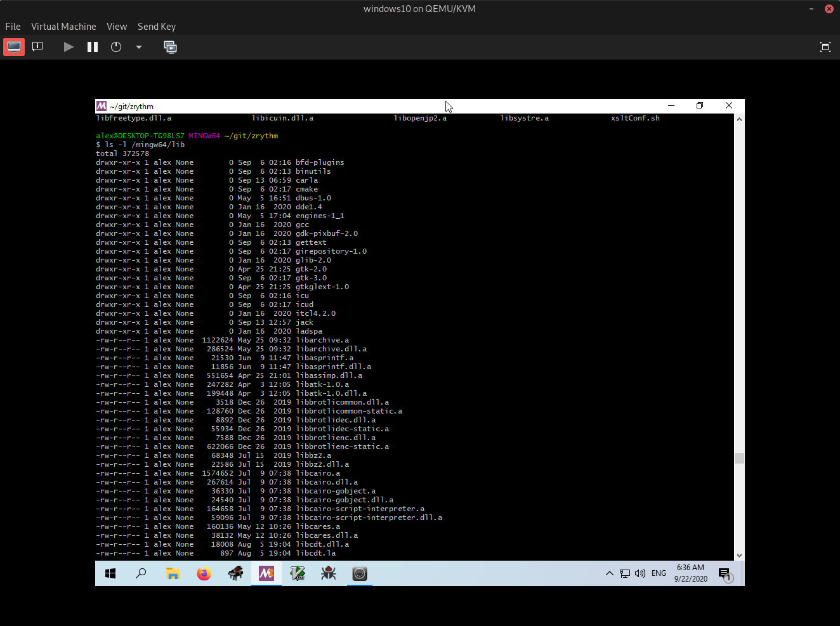The width and height of the screenshot is (840, 626).
Task: Click the libbz2.dll.a file name
Action: pos(322,464)
